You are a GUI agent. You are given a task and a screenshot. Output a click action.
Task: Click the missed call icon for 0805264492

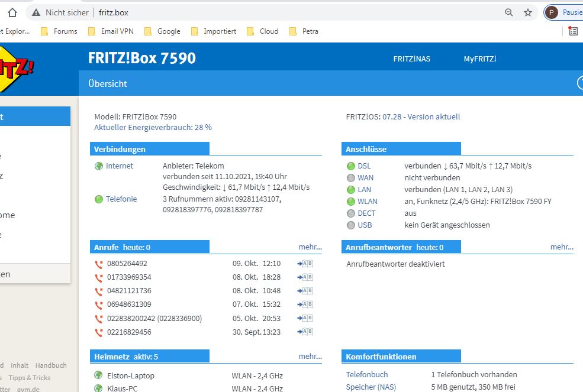(98, 264)
